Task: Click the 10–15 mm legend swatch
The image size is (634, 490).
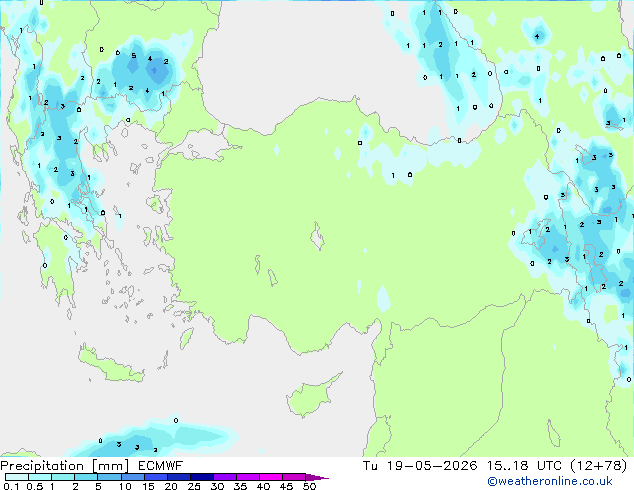Action: click(132, 477)
